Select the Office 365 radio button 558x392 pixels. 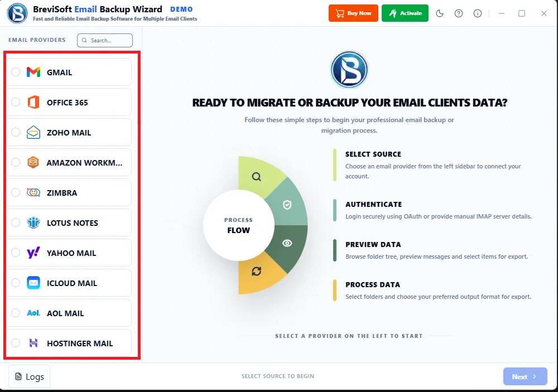(16, 103)
